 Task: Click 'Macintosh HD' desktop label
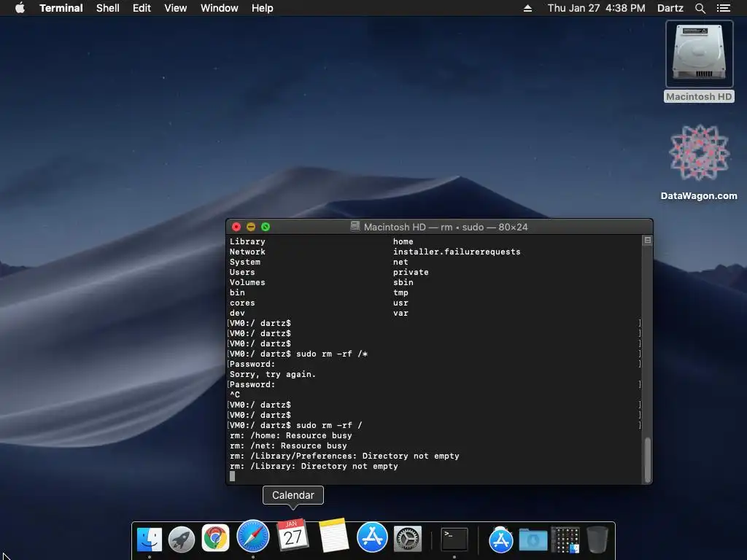click(699, 97)
